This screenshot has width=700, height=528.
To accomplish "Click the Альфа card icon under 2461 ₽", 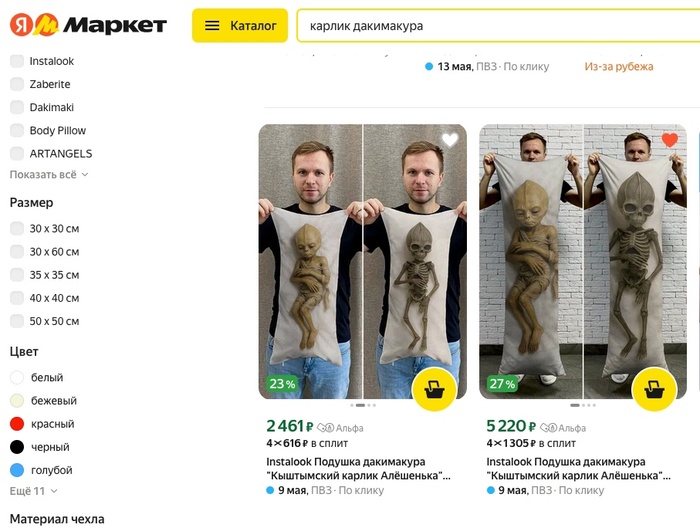I will [325, 428].
